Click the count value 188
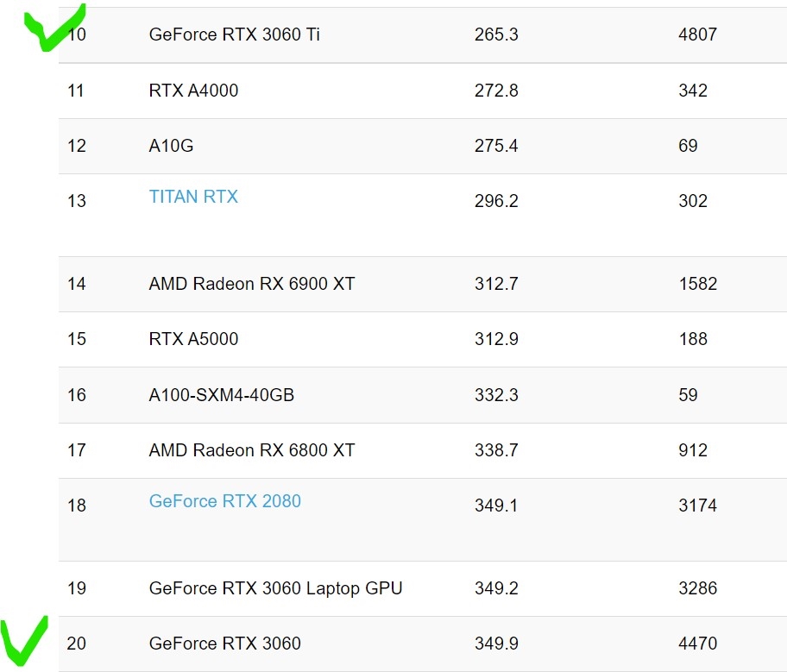The width and height of the screenshot is (787, 672). (x=693, y=339)
